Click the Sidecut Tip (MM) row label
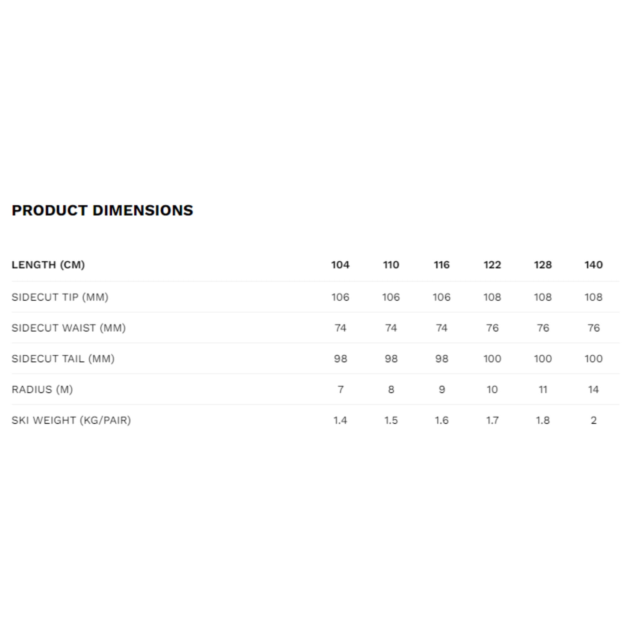Screen dimensions: 644x644 (x=60, y=297)
